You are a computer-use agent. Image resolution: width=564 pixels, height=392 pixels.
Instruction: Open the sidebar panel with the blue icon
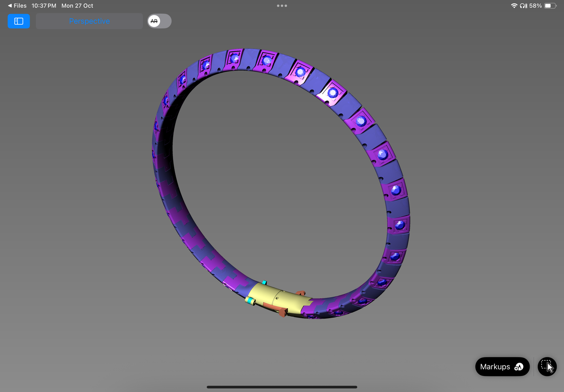pyautogui.click(x=18, y=21)
